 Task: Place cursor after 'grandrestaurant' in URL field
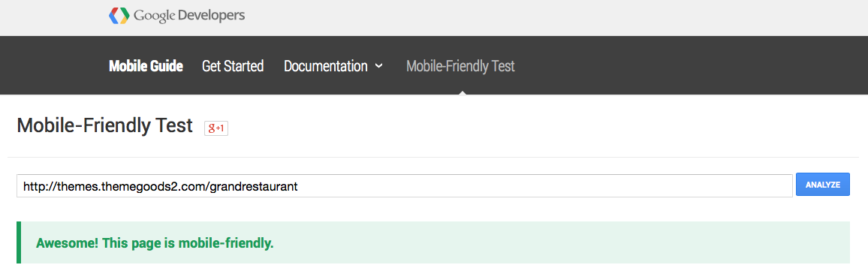click(300, 186)
